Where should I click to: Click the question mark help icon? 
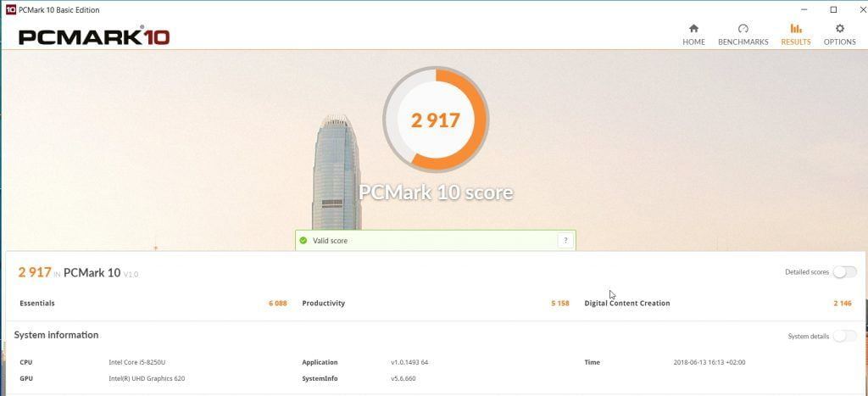pos(565,240)
